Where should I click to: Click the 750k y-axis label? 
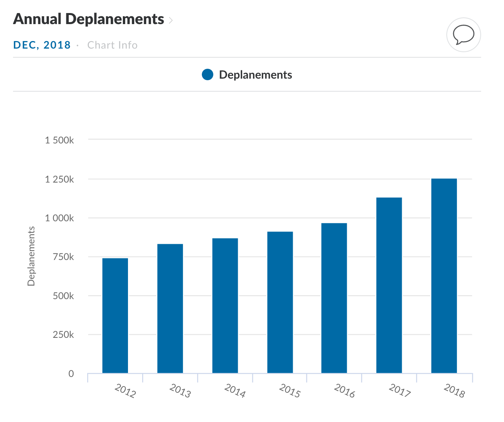tap(63, 257)
